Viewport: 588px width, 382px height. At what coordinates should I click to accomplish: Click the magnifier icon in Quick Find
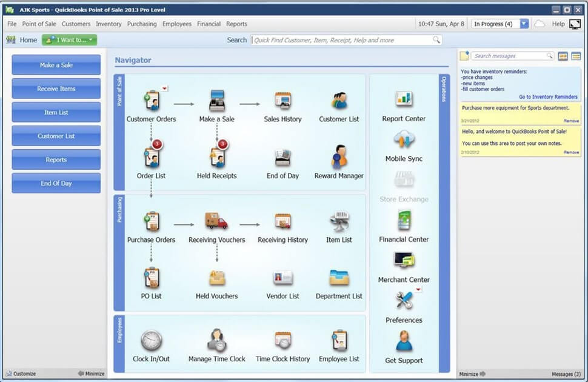[x=436, y=40]
